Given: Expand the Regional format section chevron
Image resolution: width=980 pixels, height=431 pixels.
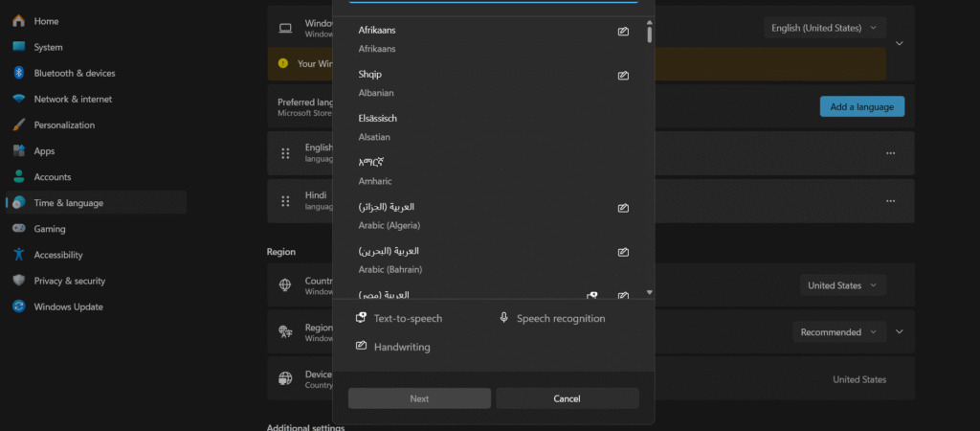Looking at the screenshot, I should click(x=900, y=332).
